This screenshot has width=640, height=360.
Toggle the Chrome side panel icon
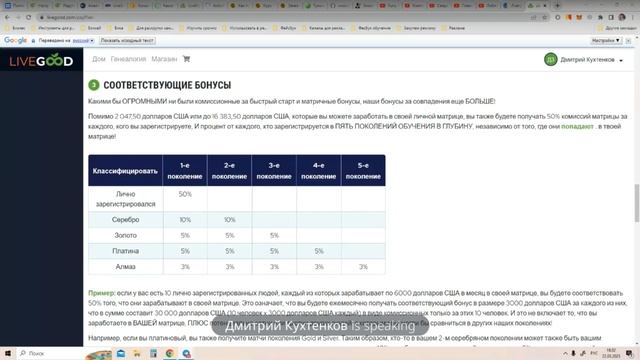coord(611,18)
